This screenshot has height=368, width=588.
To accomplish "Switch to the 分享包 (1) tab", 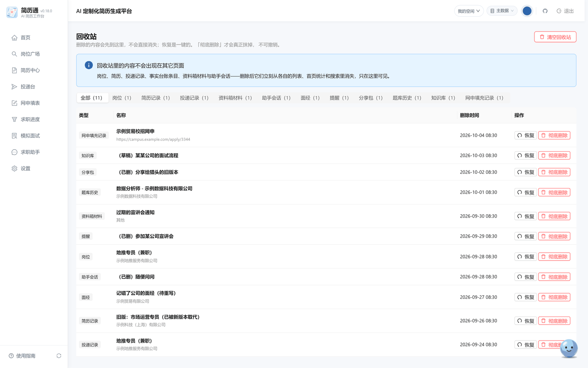I will point(371,98).
